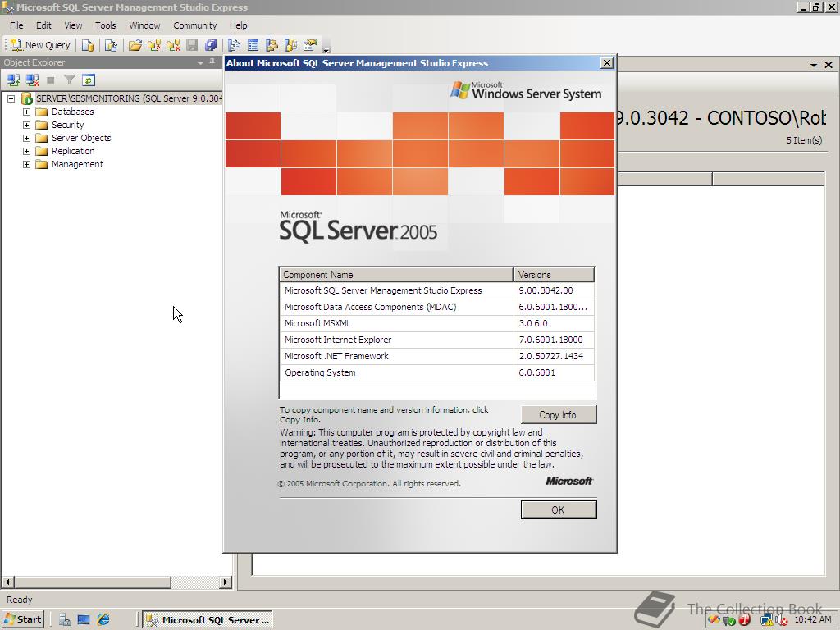Open the Tools menu

[106, 25]
